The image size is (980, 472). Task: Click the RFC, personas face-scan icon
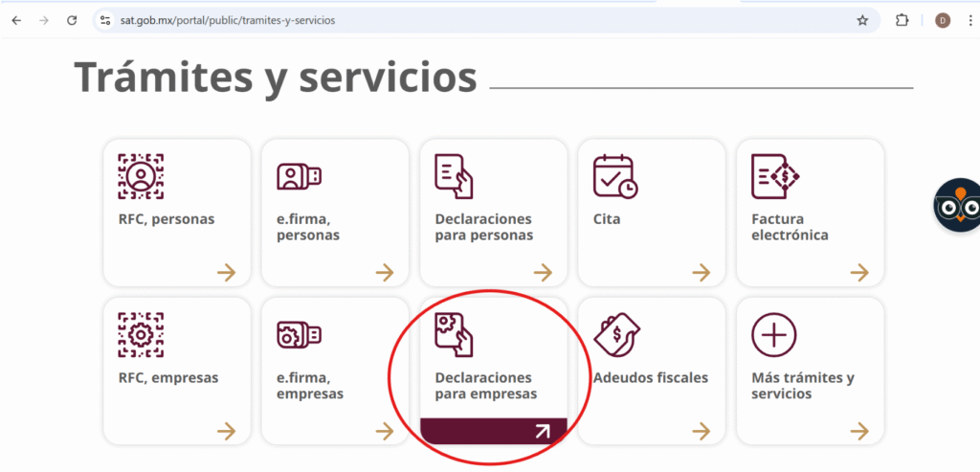(141, 176)
